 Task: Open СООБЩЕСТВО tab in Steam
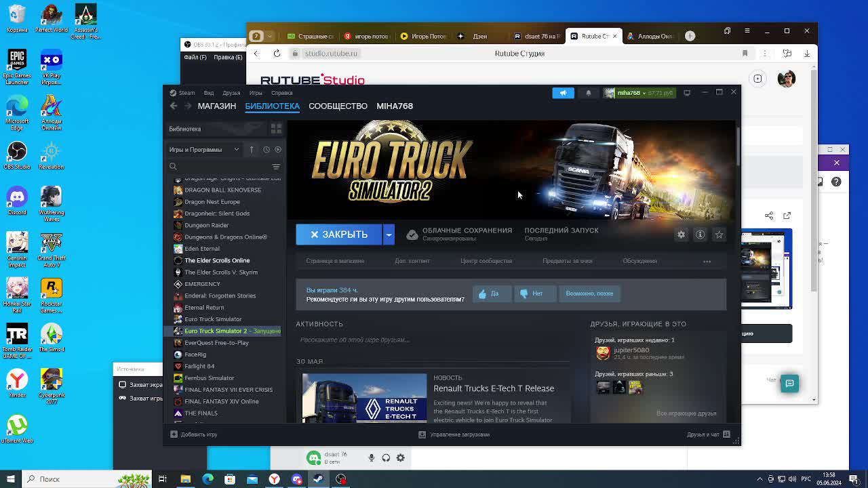[338, 106]
